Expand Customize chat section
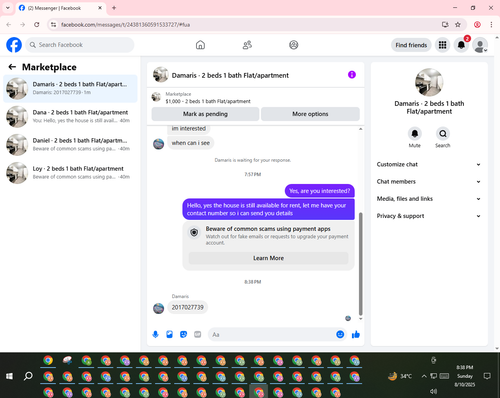 tap(429, 164)
